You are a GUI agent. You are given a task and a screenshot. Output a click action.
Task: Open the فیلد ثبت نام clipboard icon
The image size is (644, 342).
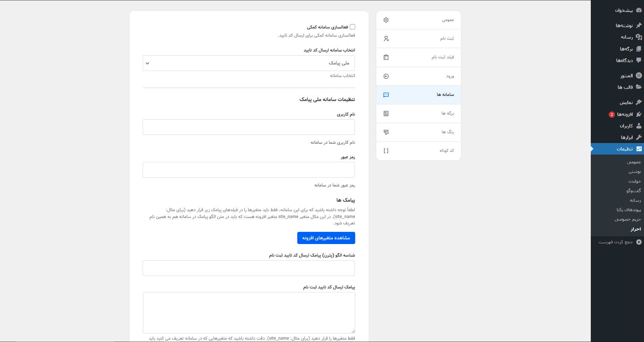tap(386, 57)
